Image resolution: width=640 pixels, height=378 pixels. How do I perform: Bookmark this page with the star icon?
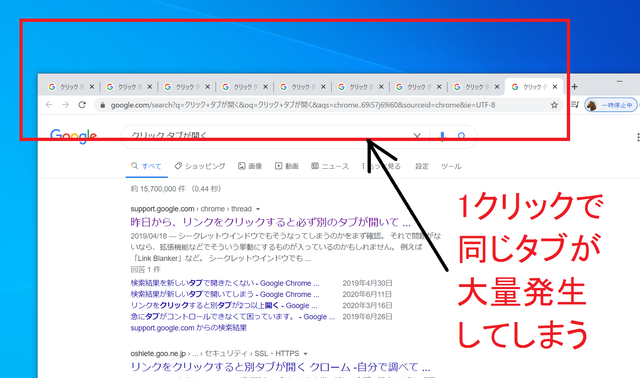[x=554, y=105]
